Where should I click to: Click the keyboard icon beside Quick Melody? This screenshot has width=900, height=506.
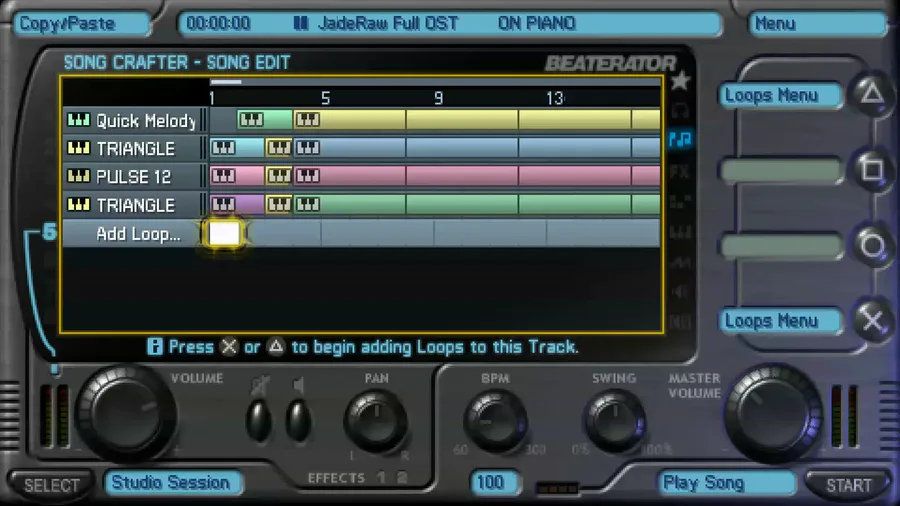(79, 120)
